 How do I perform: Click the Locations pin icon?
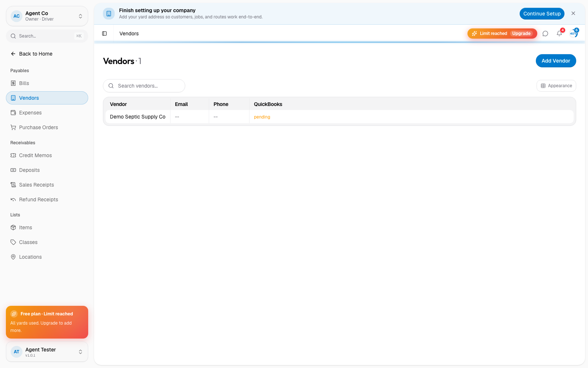click(x=13, y=257)
